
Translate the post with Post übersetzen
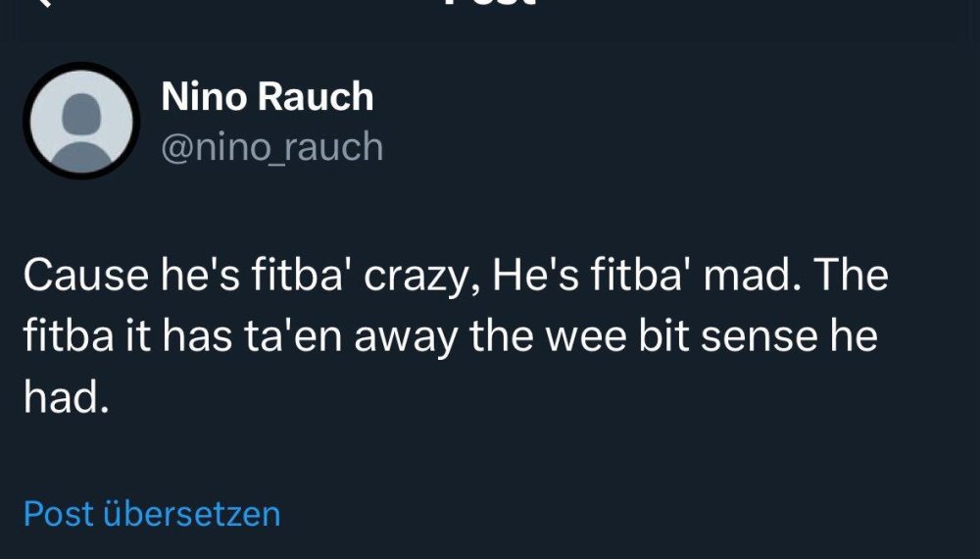(x=152, y=514)
